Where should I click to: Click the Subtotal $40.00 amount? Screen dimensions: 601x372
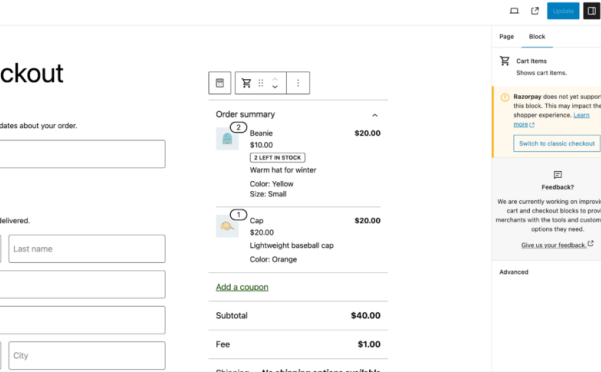point(366,315)
